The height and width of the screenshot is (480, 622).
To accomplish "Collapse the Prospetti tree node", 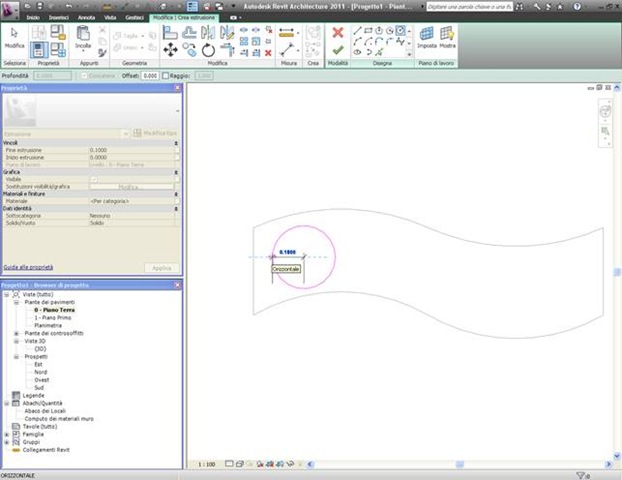I will [x=17, y=355].
